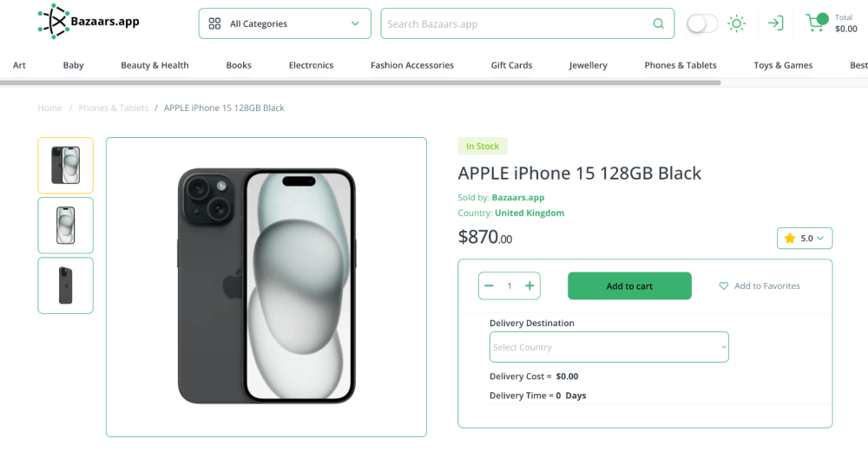This screenshot has width=868, height=459.
Task: Open the All Categories dropdown
Action: tap(285, 23)
